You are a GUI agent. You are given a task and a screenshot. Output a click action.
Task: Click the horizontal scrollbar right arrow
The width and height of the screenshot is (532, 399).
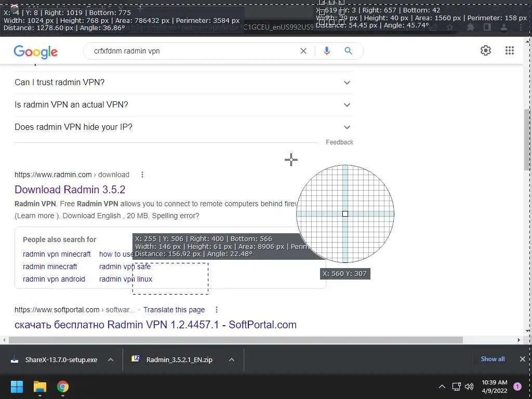tap(519, 340)
